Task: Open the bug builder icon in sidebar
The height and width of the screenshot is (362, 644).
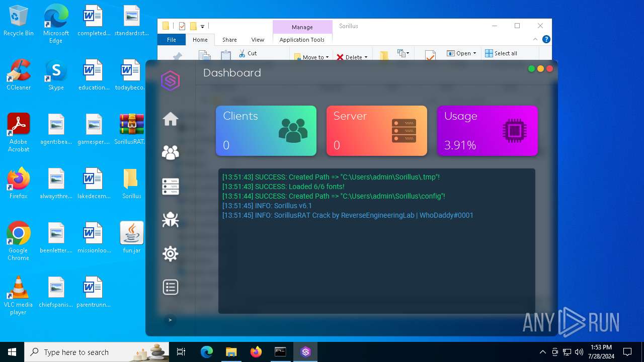Action: pos(171,220)
